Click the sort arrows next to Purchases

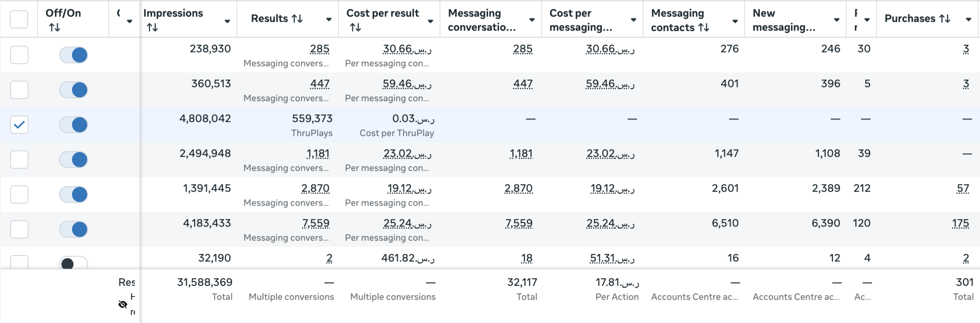point(945,19)
